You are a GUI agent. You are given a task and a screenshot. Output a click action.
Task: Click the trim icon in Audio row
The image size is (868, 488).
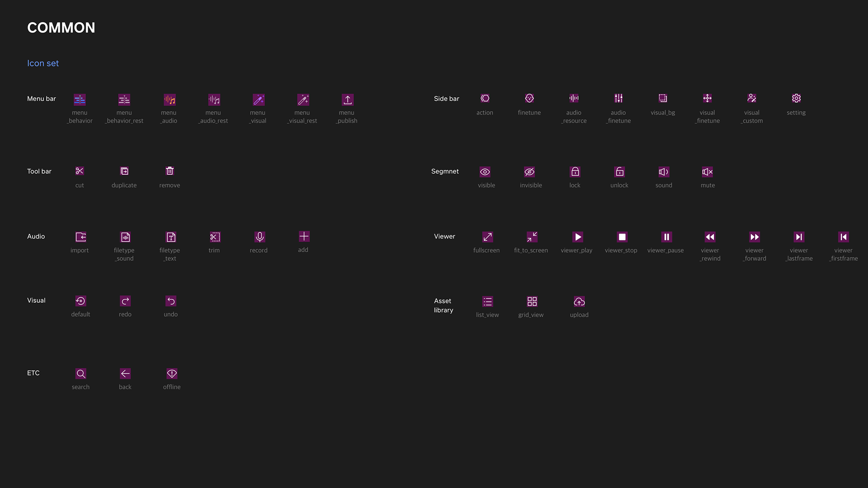[215, 237]
